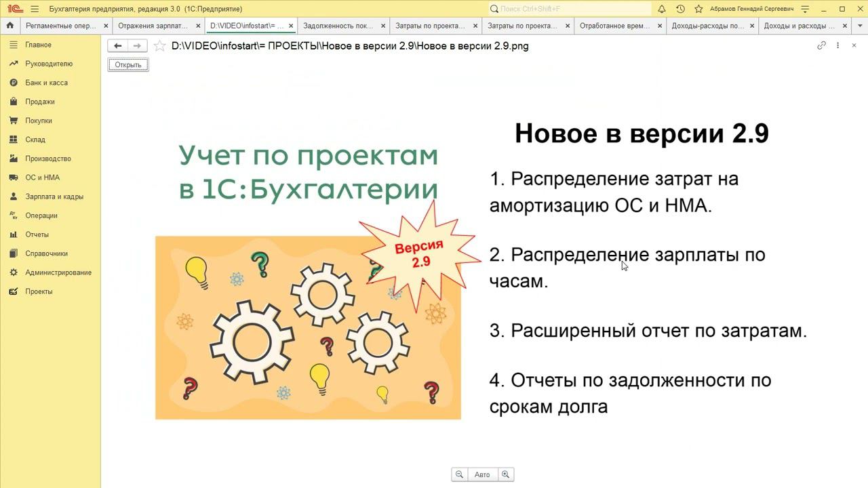The width and height of the screenshot is (868, 488).
Task: Open the Зарплата и кадры section
Action: point(50,197)
